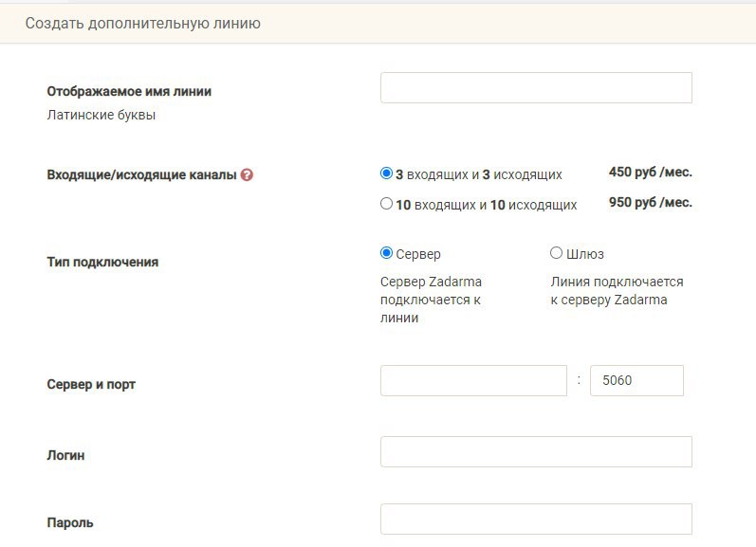Click the Сервер и порт label
Image resolution: width=756 pixels, height=547 pixels.
pos(98,385)
